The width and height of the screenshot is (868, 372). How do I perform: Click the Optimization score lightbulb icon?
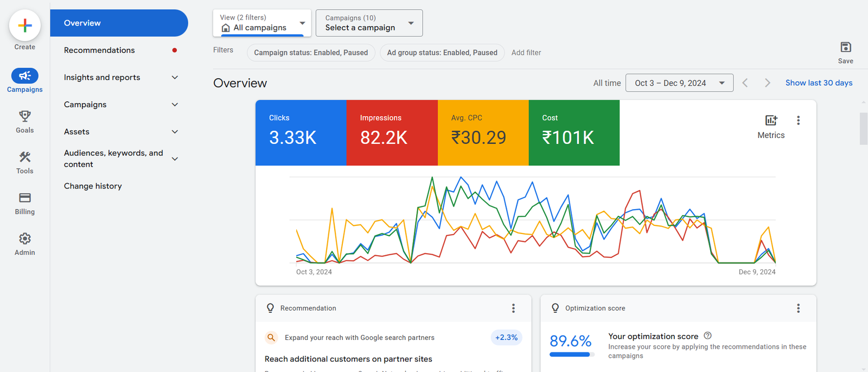(x=555, y=308)
